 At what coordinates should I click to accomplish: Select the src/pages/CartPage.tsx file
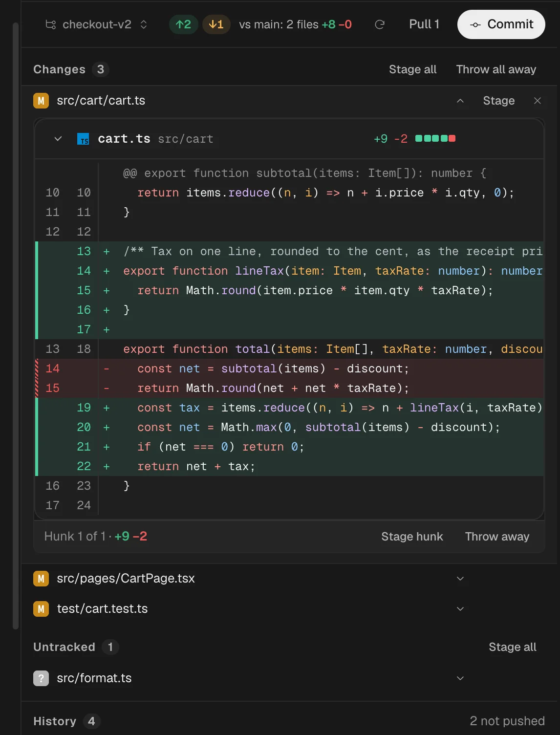tap(126, 579)
